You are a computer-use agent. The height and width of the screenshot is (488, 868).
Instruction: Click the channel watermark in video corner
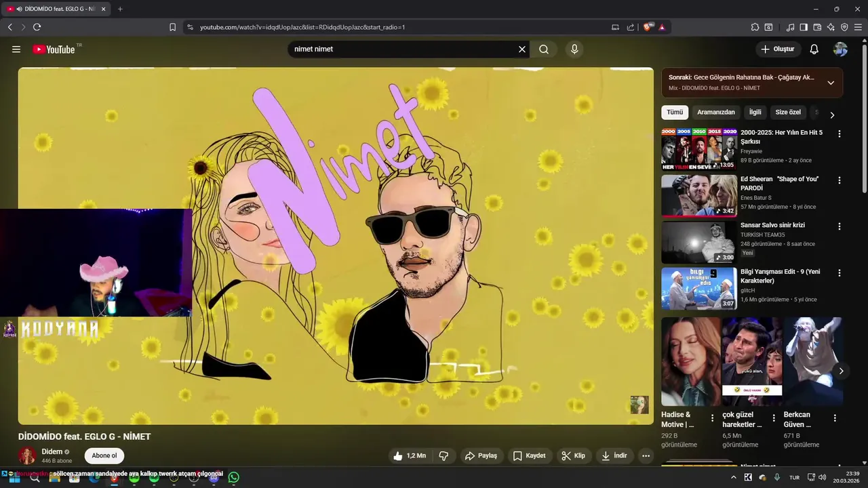tap(639, 405)
